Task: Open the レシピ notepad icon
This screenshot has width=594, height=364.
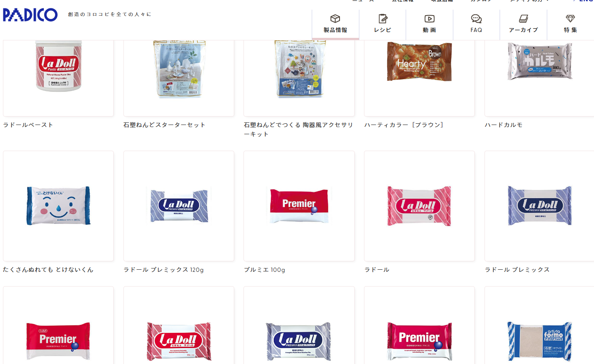Action: [x=383, y=19]
